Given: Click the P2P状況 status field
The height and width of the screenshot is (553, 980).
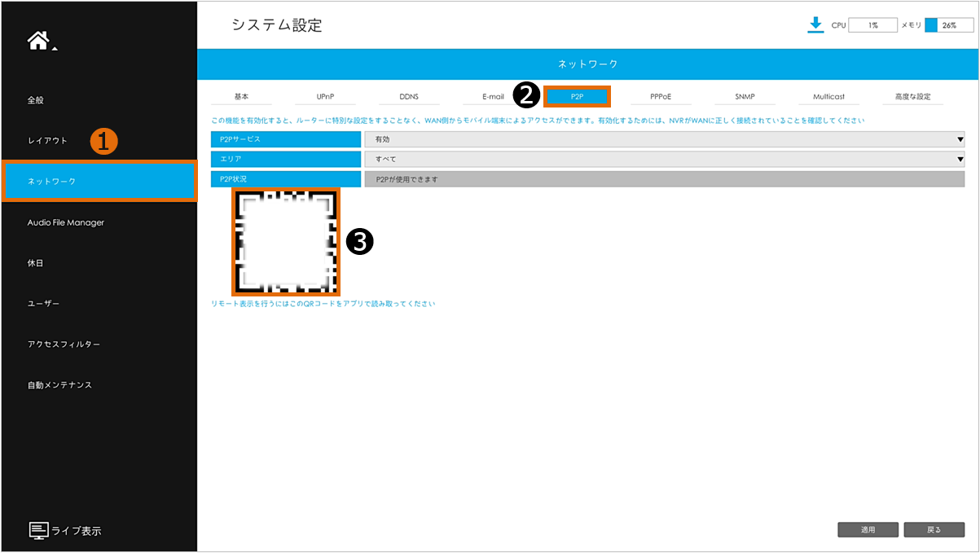Looking at the screenshot, I should coord(664,179).
